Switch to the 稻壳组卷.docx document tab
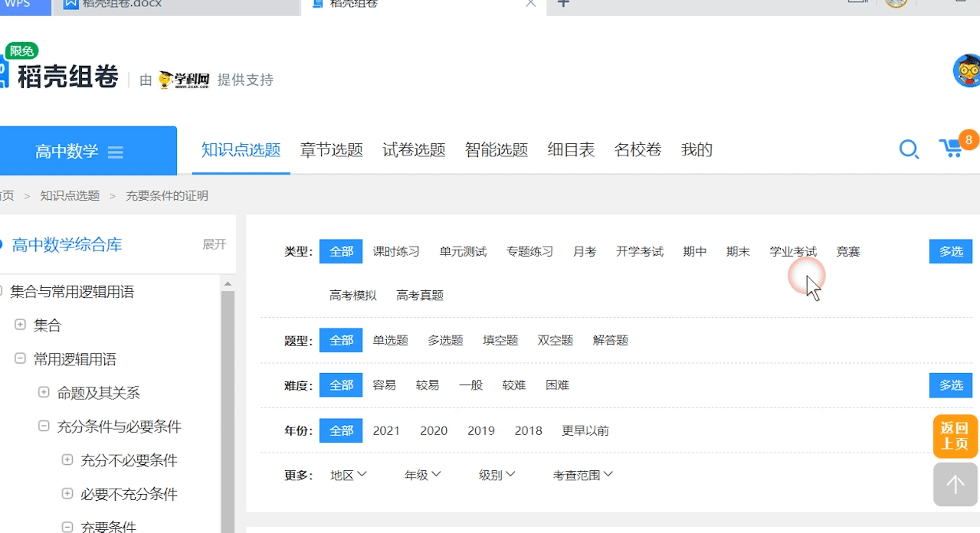980x533 pixels. tap(175, 4)
